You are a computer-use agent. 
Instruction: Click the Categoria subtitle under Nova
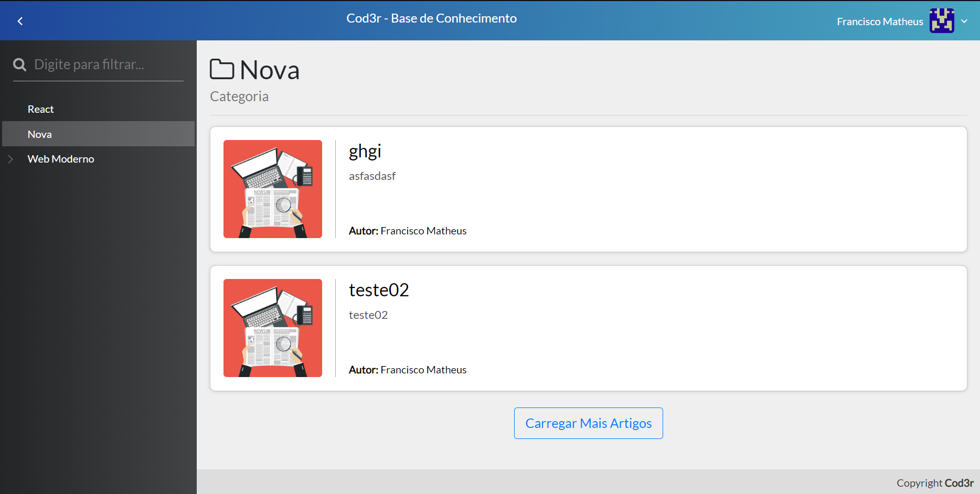239,96
